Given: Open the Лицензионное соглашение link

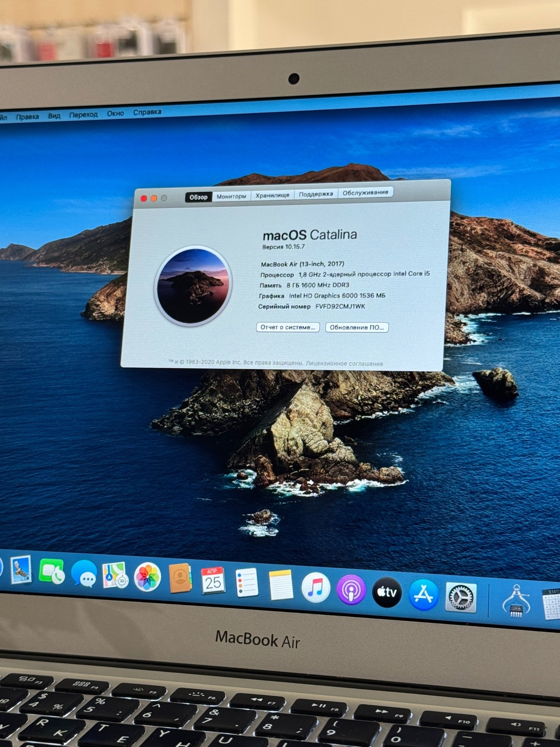Looking at the screenshot, I should click(x=345, y=363).
